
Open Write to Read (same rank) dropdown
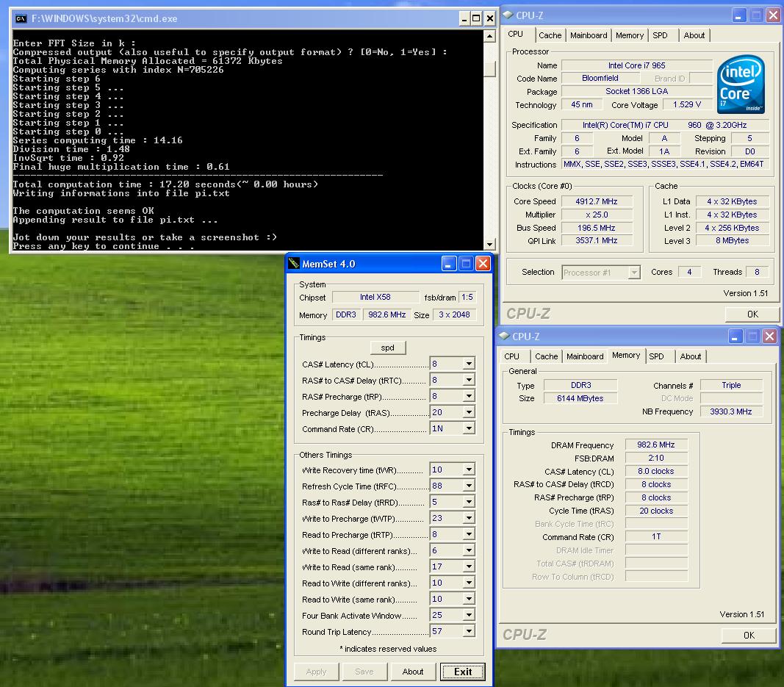click(x=469, y=566)
